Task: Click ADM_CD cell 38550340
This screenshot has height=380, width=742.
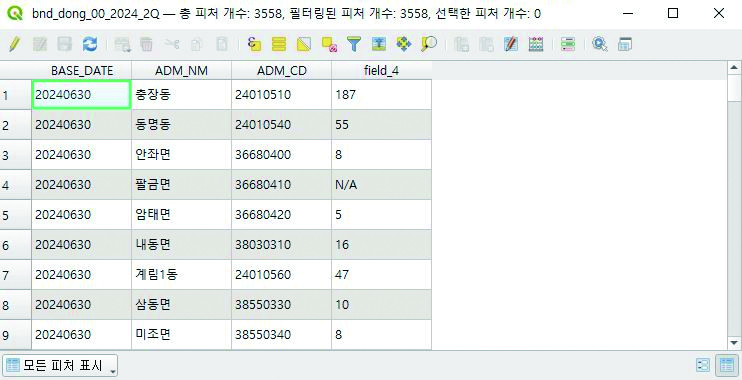Action: coord(282,335)
